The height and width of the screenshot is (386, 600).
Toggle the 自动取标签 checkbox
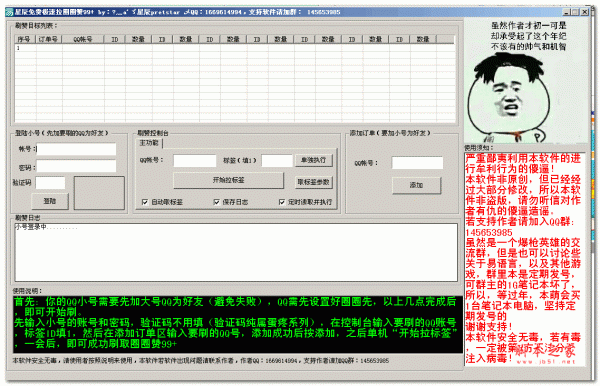tap(145, 202)
